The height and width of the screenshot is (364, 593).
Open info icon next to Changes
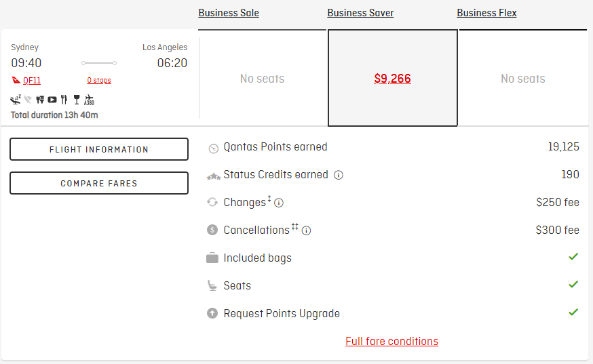point(279,203)
